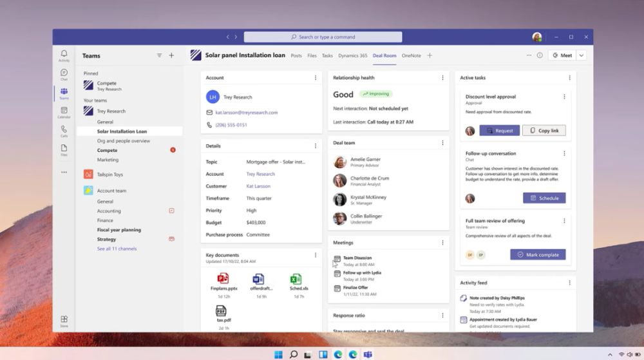Expand the Meet button dropdown arrow
644x360 pixels.
582,55
